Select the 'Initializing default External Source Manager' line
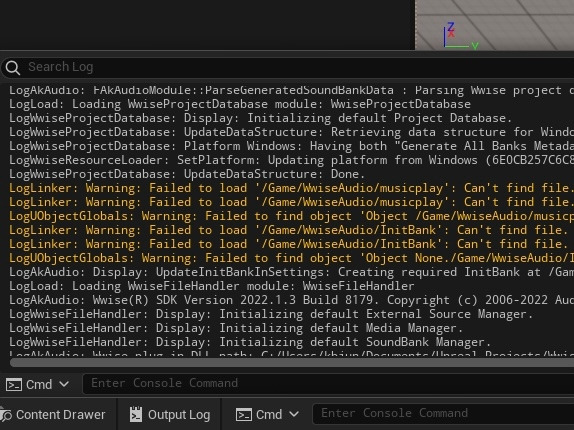 (271, 314)
